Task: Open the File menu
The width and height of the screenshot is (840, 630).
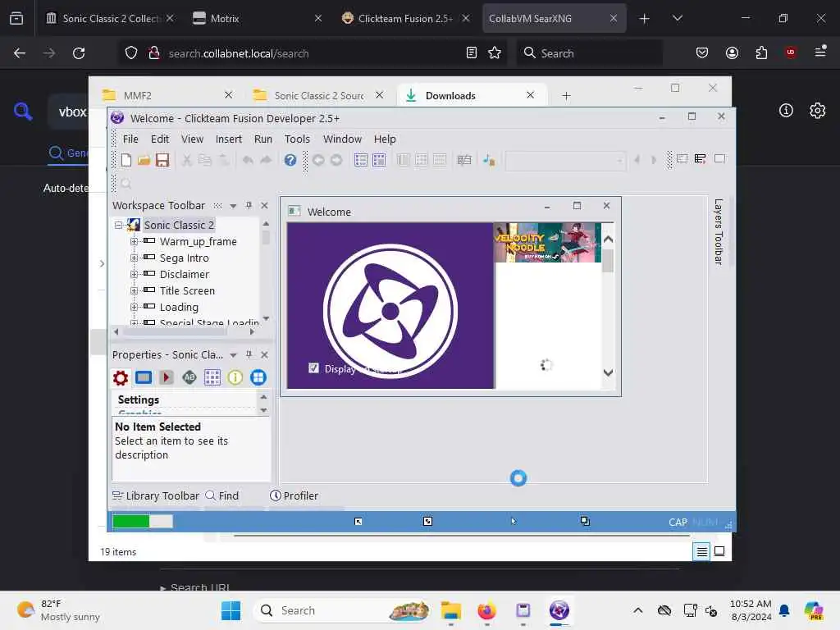Action: click(130, 139)
